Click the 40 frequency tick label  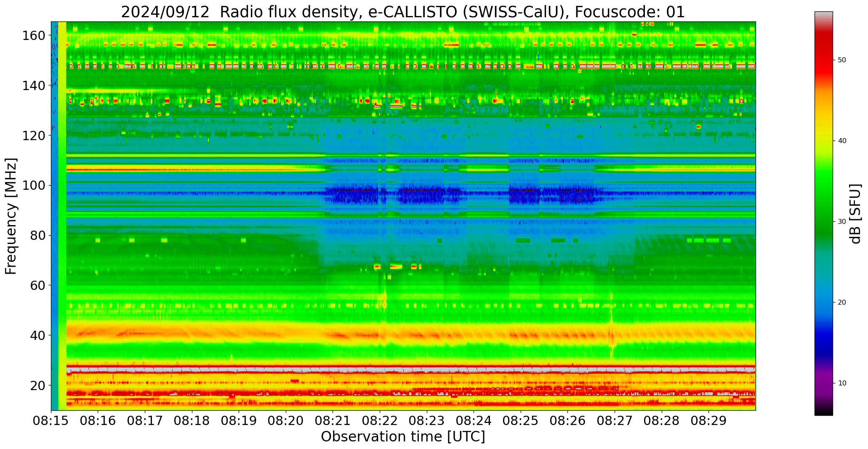coord(38,335)
